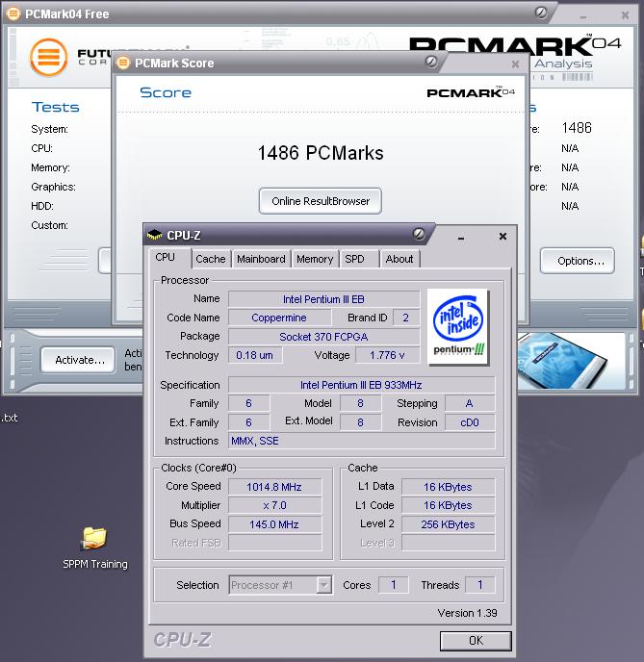Image resolution: width=644 pixels, height=662 pixels.
Task: Click the empty Level 3 cache field
Action: 448,543
